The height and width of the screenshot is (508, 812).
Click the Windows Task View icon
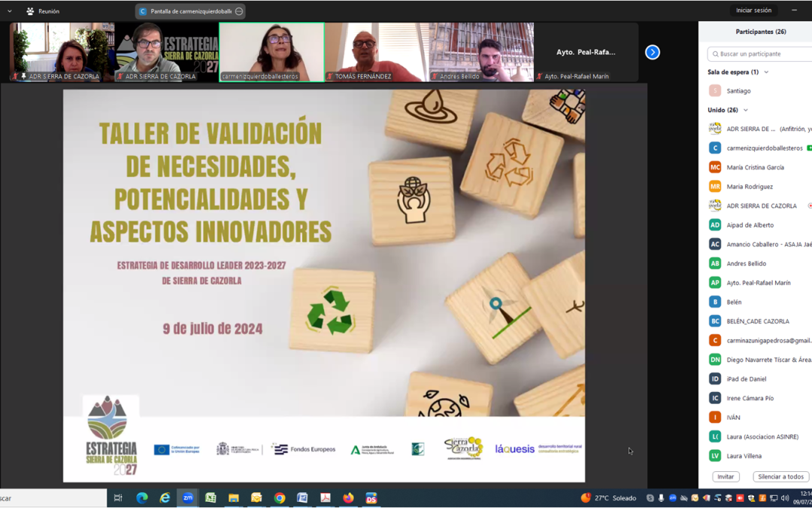click(118, 498)
